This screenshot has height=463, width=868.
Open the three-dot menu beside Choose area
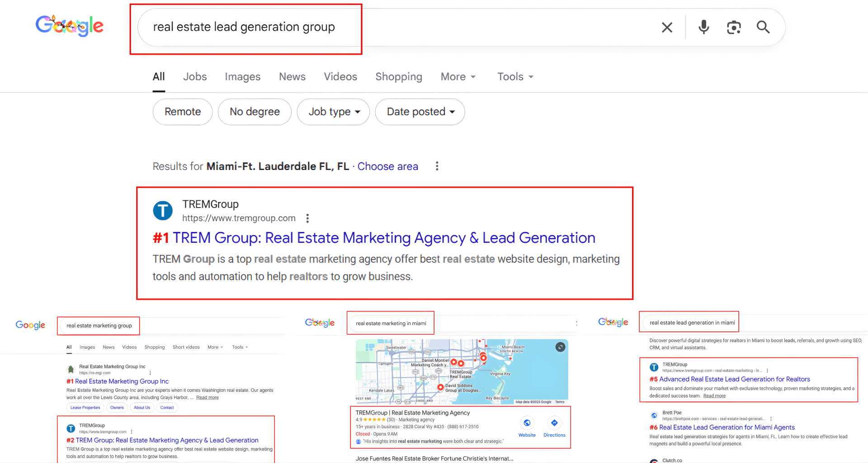click(437, 166)
